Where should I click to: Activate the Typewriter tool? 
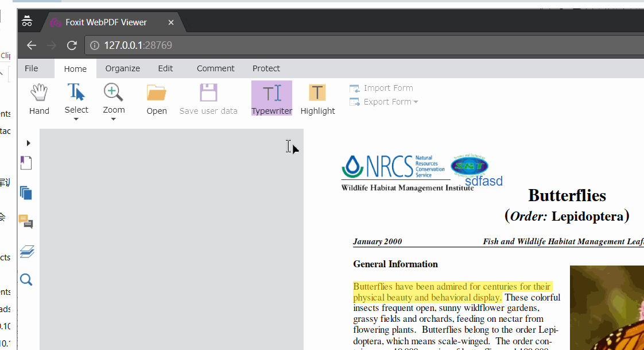(271, 98)
